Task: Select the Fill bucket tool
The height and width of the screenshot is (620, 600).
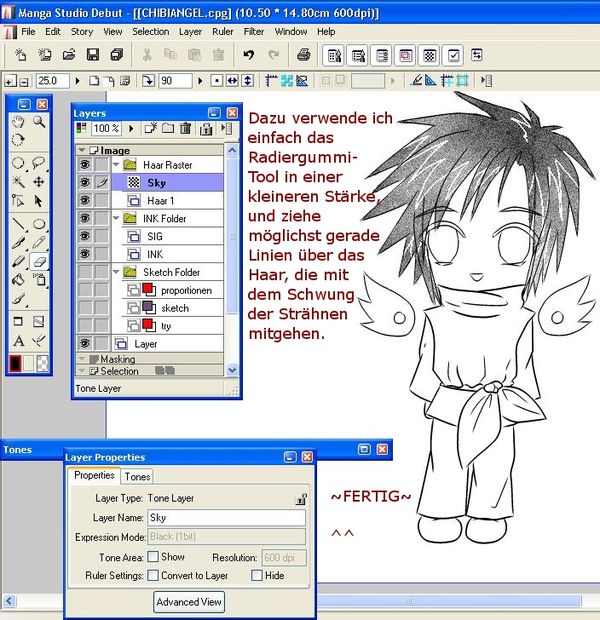Action: point(18,280)
